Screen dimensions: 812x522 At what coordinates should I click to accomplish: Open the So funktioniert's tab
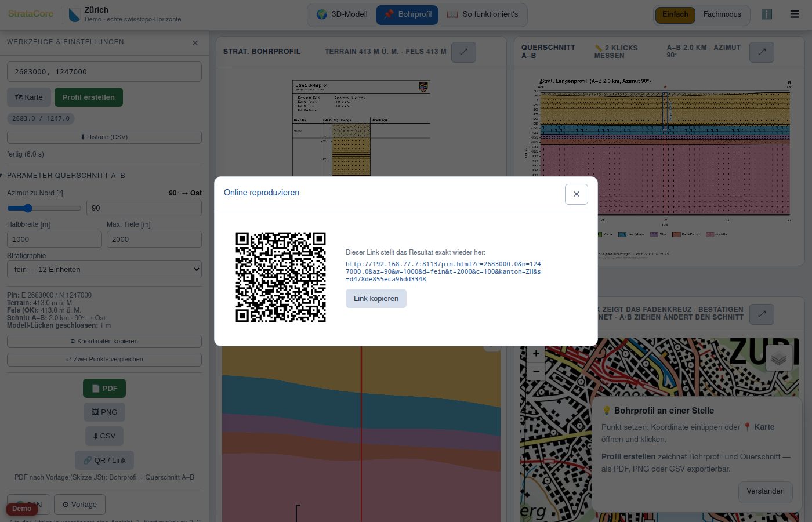click(x=483, y=14)
